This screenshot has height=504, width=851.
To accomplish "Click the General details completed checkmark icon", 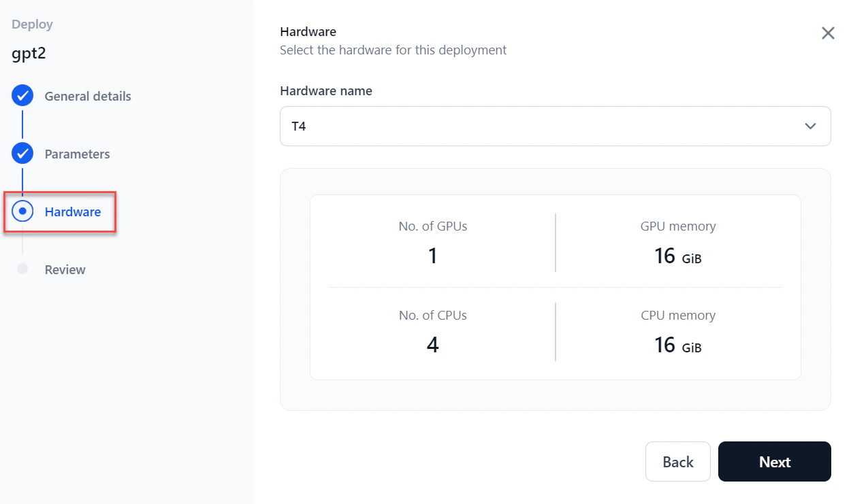I will point(22,96).
